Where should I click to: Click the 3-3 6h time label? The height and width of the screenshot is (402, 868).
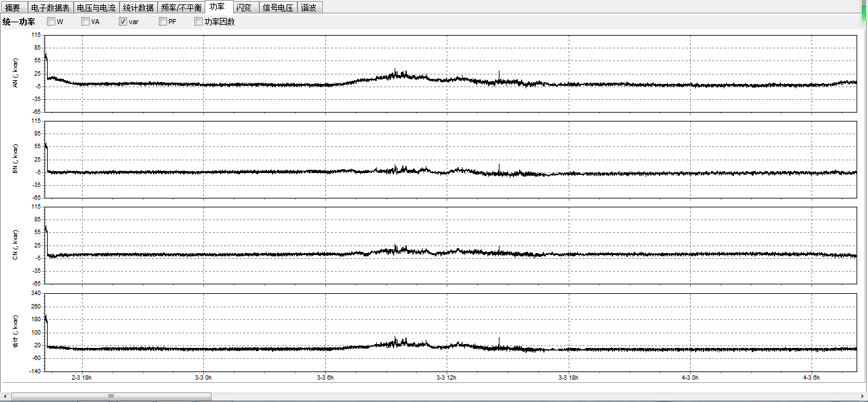point(326,377)
